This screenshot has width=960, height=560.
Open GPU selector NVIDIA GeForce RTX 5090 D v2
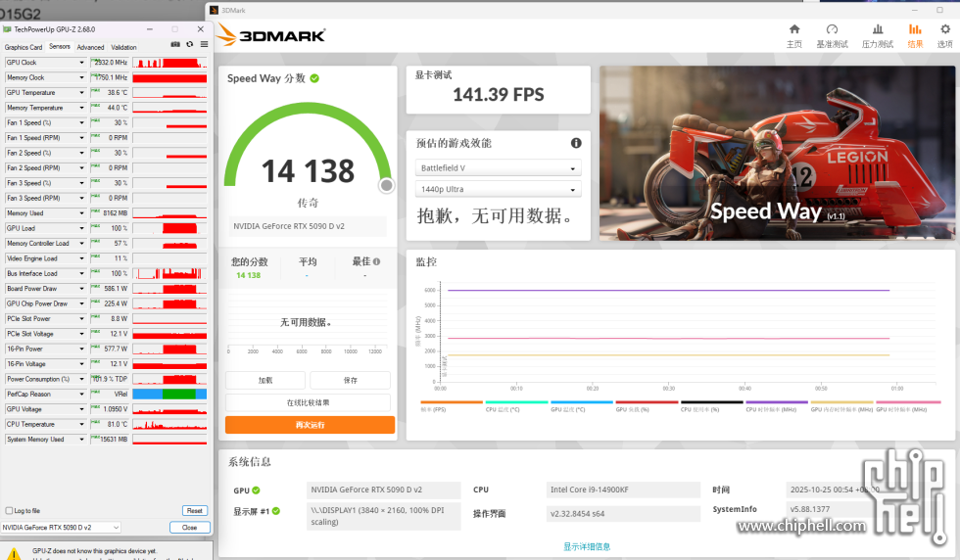[x=61, y=528]
